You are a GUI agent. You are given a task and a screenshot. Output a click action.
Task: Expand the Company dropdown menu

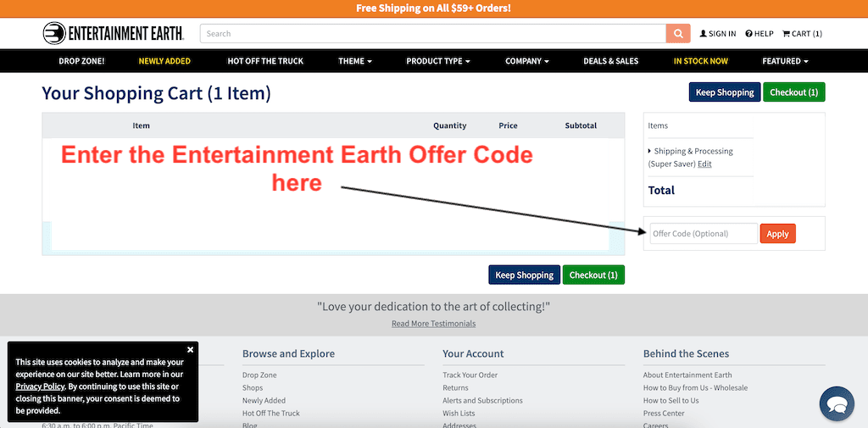click(527, 61)
